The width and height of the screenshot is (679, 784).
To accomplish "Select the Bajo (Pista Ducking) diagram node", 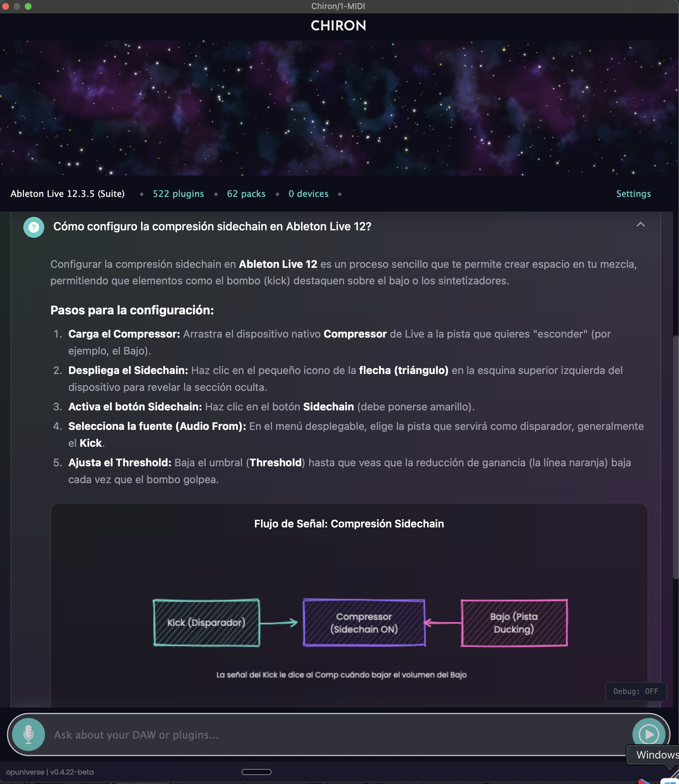I will pos(514,623).
